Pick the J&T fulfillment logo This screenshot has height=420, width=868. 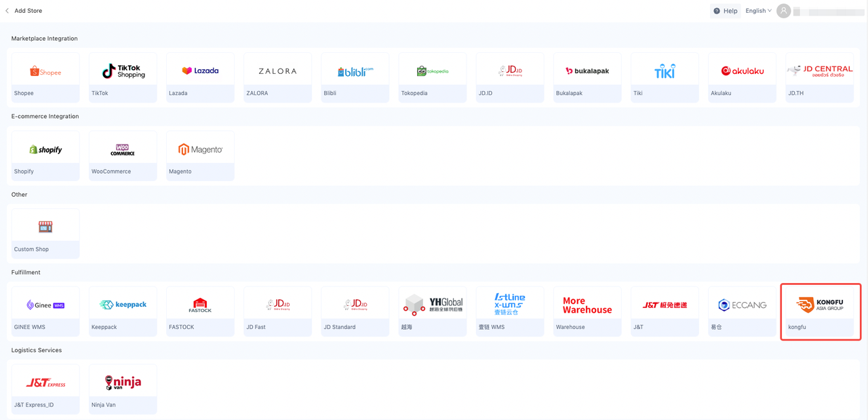[x=665, y=305]
